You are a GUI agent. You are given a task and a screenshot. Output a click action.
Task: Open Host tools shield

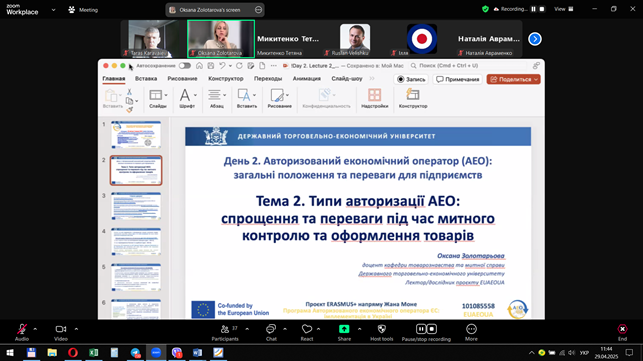click(382, 331)
